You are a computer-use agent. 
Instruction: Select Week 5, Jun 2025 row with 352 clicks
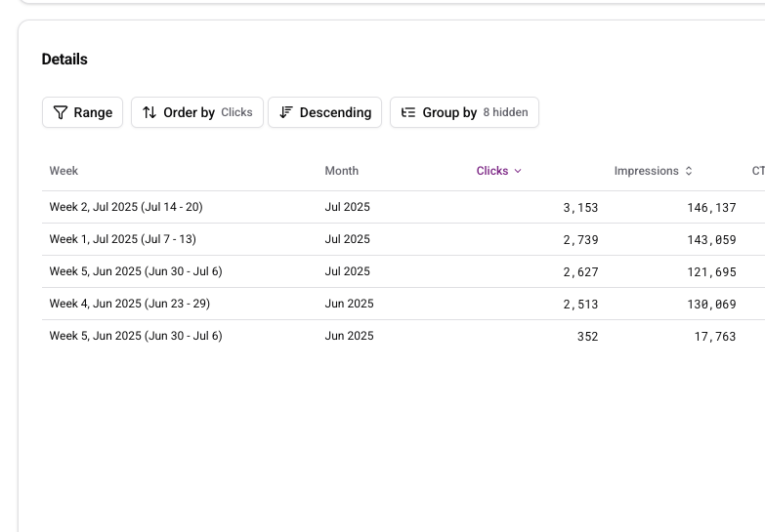[x=404, y=336]
